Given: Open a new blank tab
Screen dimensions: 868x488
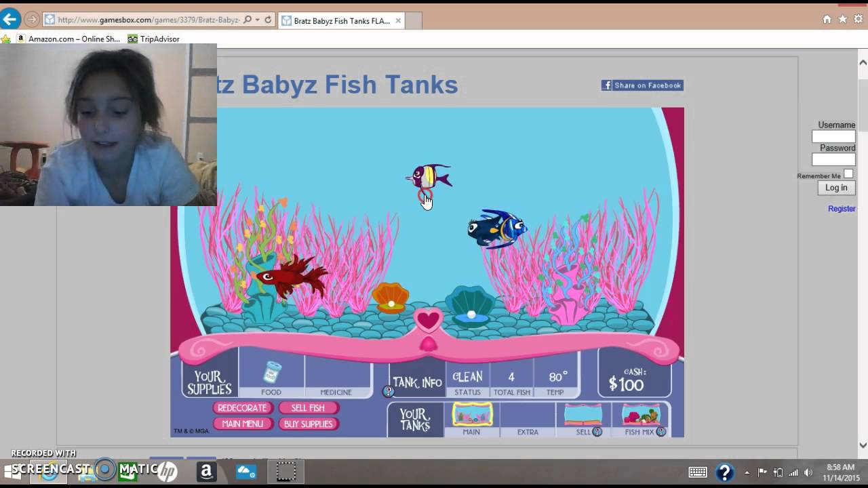Looking at the screenshot, I should tap(414, 21).
